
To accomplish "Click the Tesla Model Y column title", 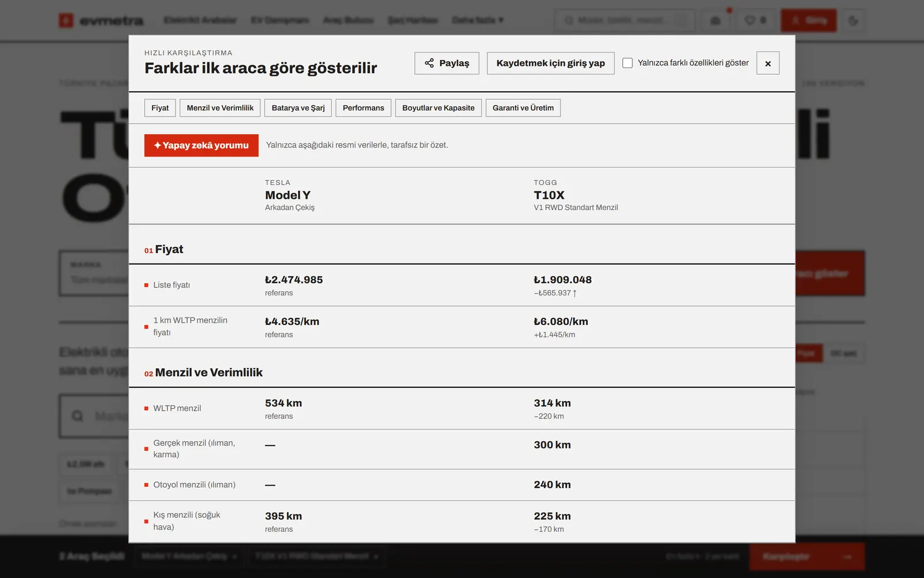I will click(x=288, y=195).
